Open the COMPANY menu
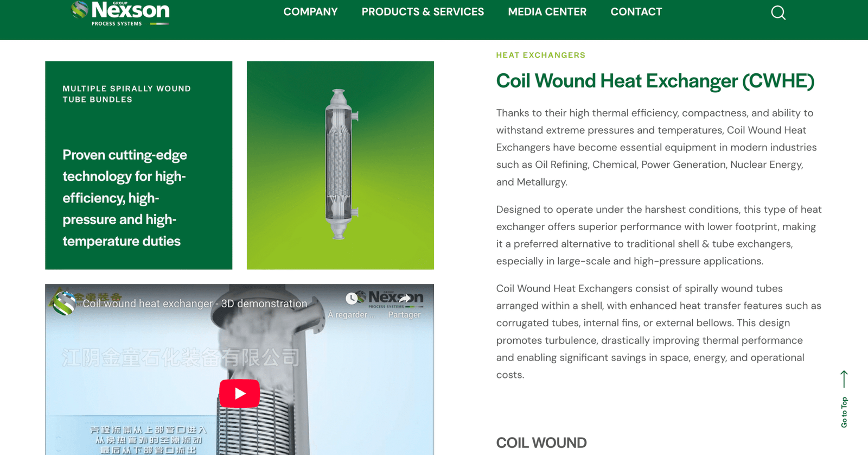The width and height of the screenshot is (868, 455). click(310, 12)
